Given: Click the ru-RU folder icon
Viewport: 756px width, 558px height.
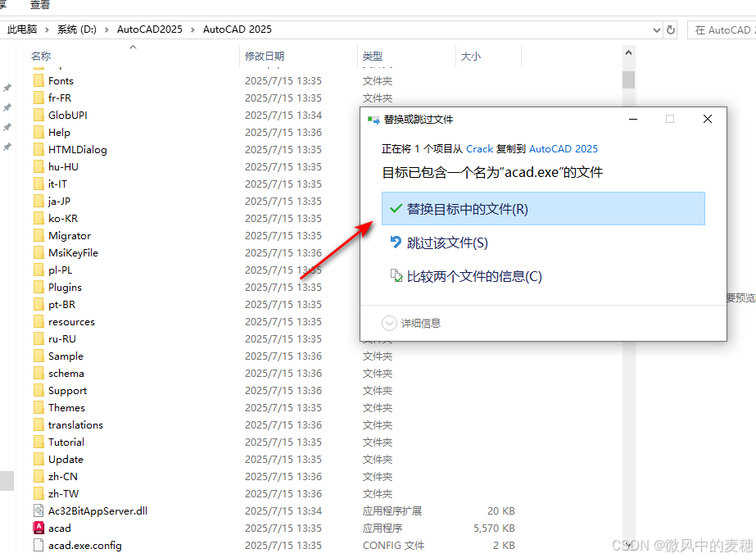Looking at the screenshot, I should 38,339.
